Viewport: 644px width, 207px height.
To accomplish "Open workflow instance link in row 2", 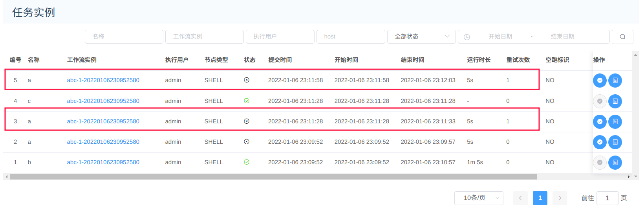I will point(103,142).
